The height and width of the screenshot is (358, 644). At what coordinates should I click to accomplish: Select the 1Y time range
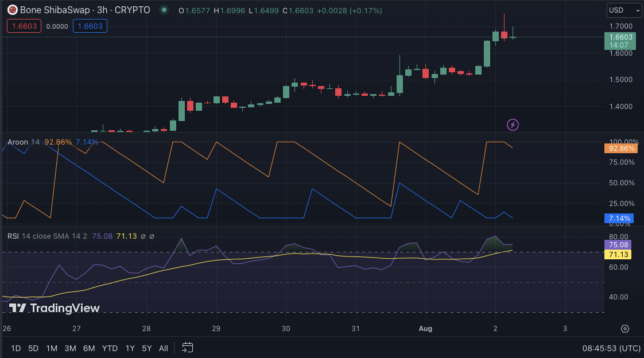click(x=130, y=348)
